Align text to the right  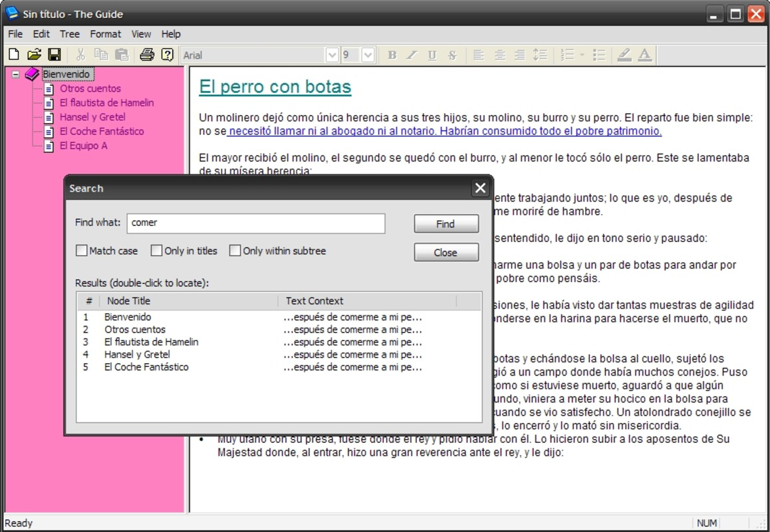click(x=519, y=55)
